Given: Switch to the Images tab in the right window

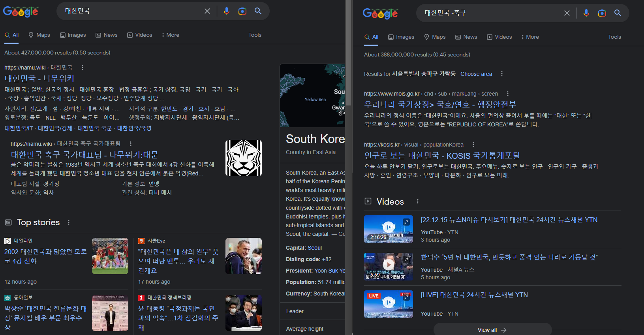Looking at the screenshot, I should pyautogui.click(x=401, y=37).
